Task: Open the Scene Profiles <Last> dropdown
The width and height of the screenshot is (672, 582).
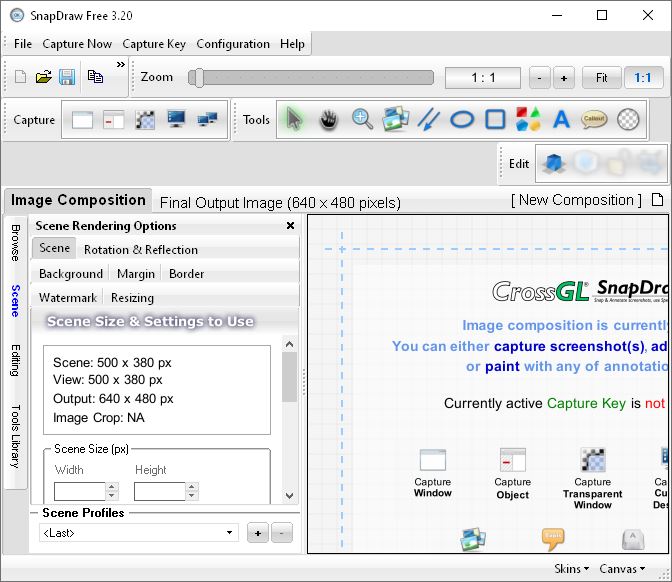Action: pyautogui.click(x=138, y=533)
